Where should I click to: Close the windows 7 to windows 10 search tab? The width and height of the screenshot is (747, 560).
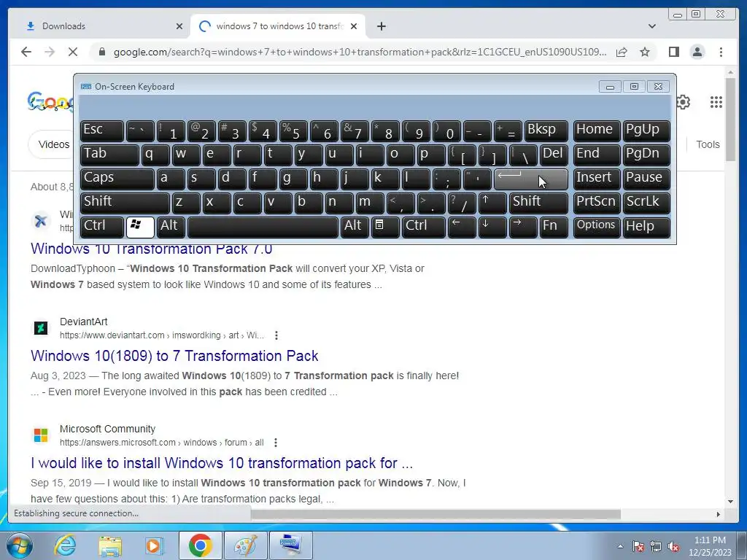[x=354, y=26]
